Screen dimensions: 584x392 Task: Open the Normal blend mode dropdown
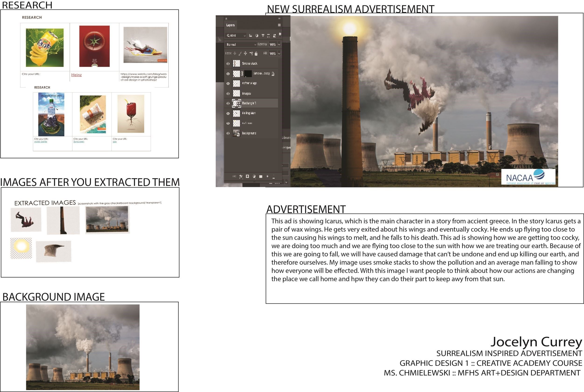click(x=241, y=44)
